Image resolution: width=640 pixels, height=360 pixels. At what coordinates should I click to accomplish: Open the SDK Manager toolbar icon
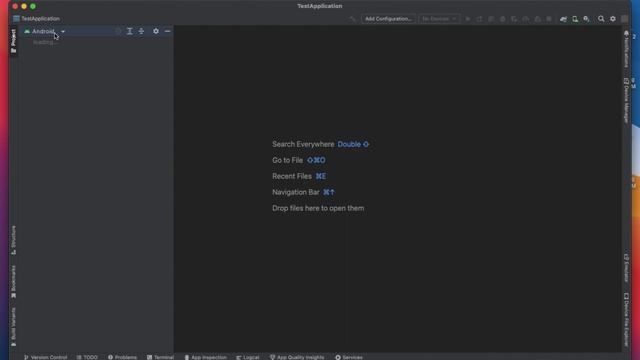click(586, 19)
